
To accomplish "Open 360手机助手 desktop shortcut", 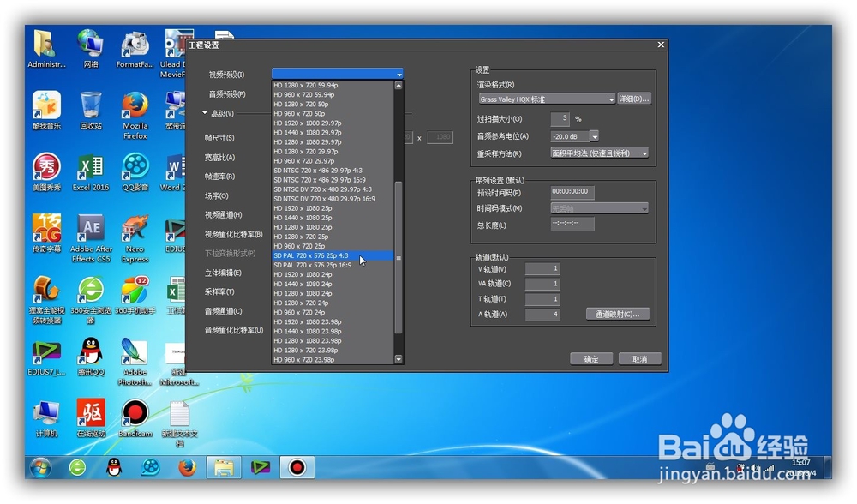I will coord(135,295).
